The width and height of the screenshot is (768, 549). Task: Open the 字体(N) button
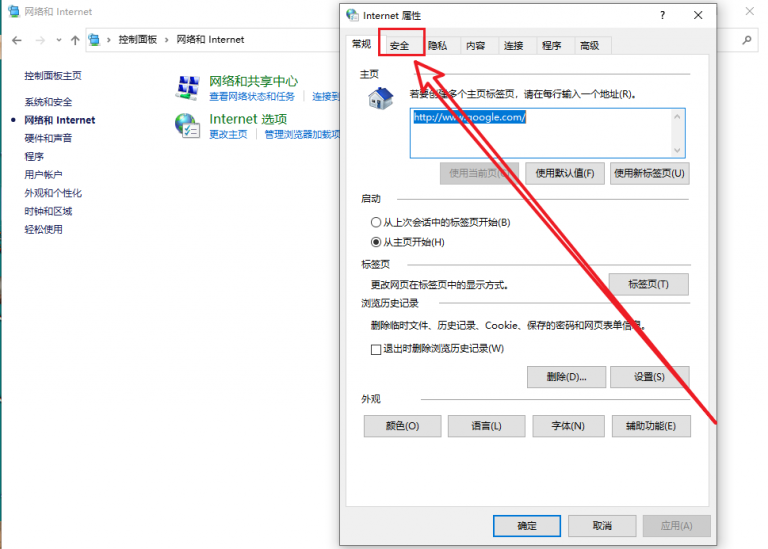[568, 426]
